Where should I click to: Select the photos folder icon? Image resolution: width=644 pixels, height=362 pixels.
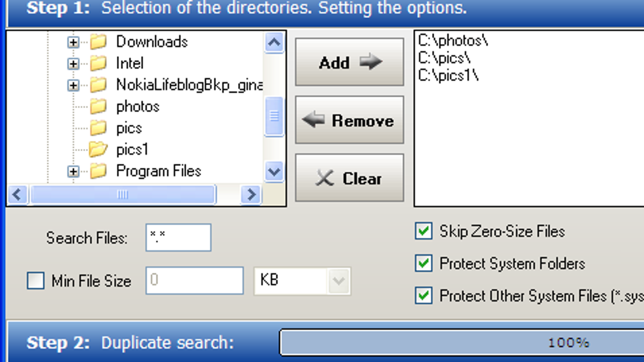coord(98,107)
